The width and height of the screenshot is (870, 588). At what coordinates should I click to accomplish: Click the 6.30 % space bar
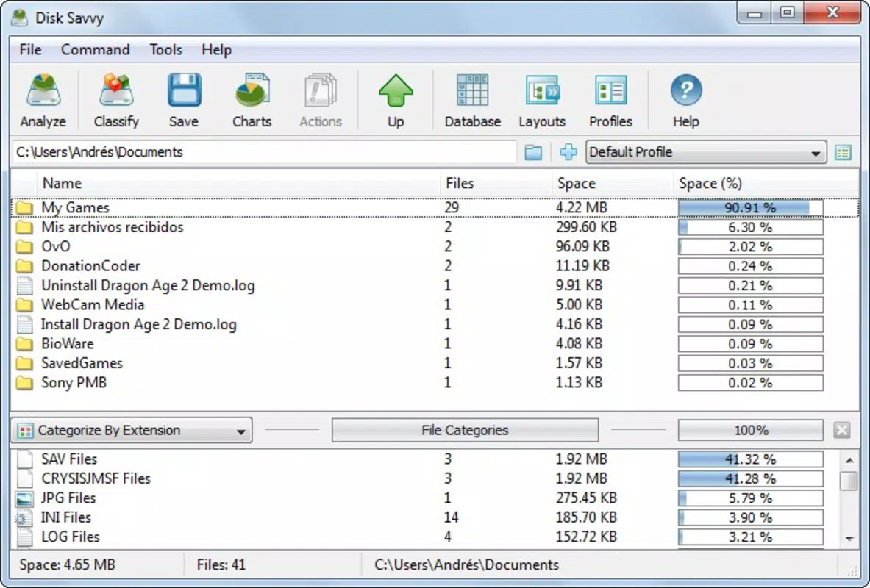click(751, 227)
